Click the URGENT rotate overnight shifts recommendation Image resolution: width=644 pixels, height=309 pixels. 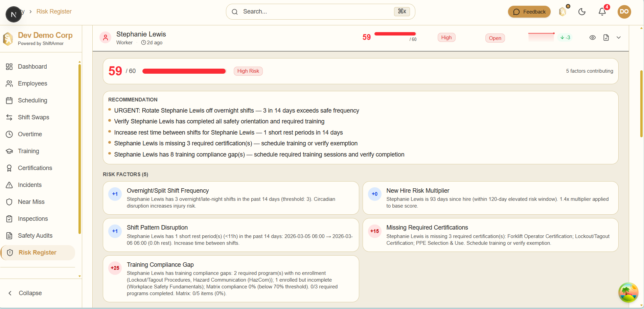point(236,111)
